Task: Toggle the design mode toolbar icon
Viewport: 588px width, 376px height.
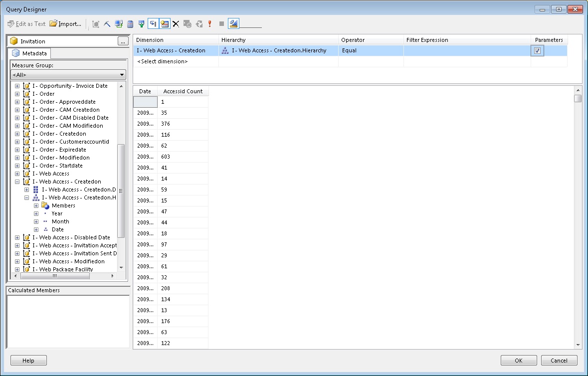Action: (233, 23)
